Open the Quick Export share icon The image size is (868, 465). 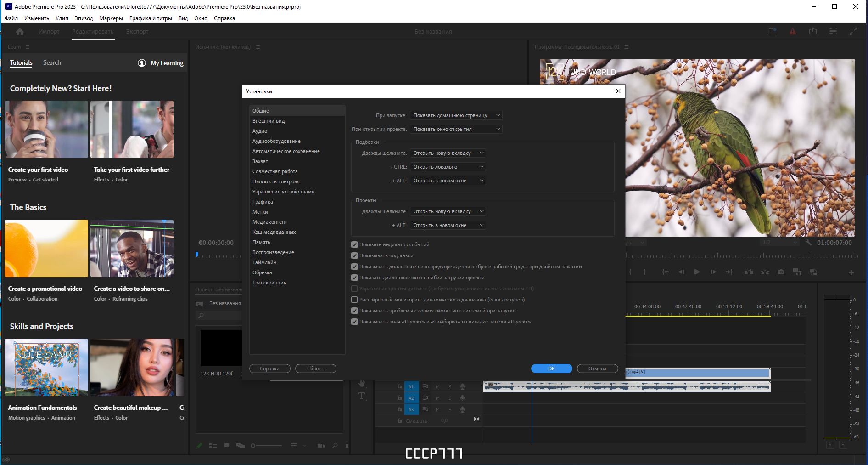click(813, 31)
